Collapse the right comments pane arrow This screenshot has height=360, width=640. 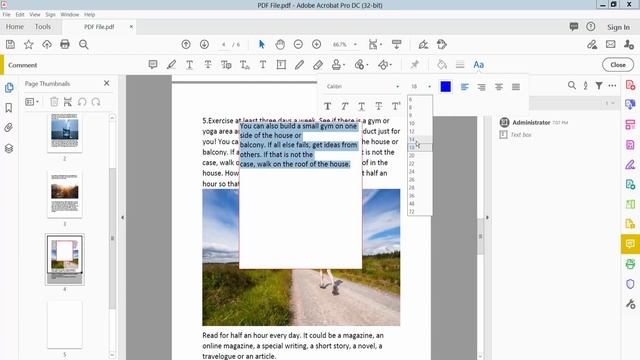tap(487, 218)
